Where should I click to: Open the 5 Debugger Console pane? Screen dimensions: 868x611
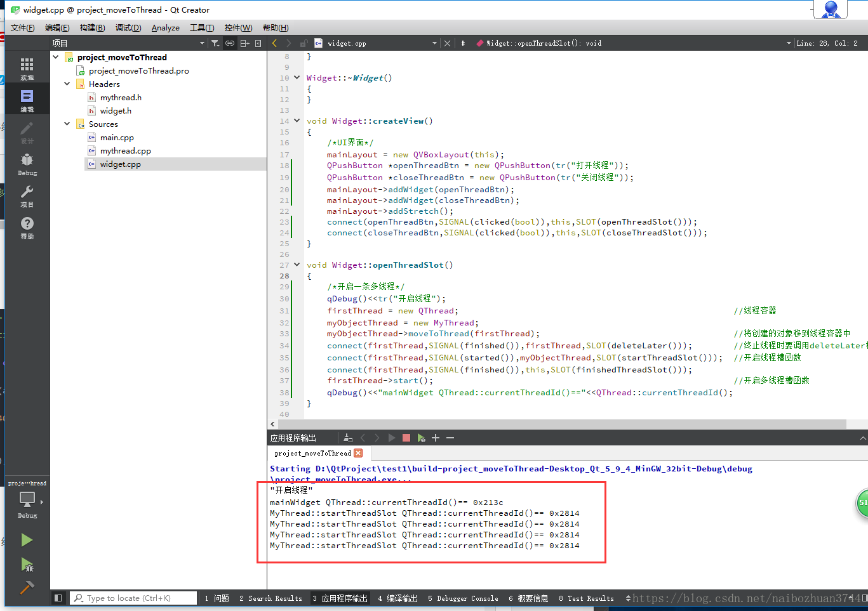click(x=463, y=598)
